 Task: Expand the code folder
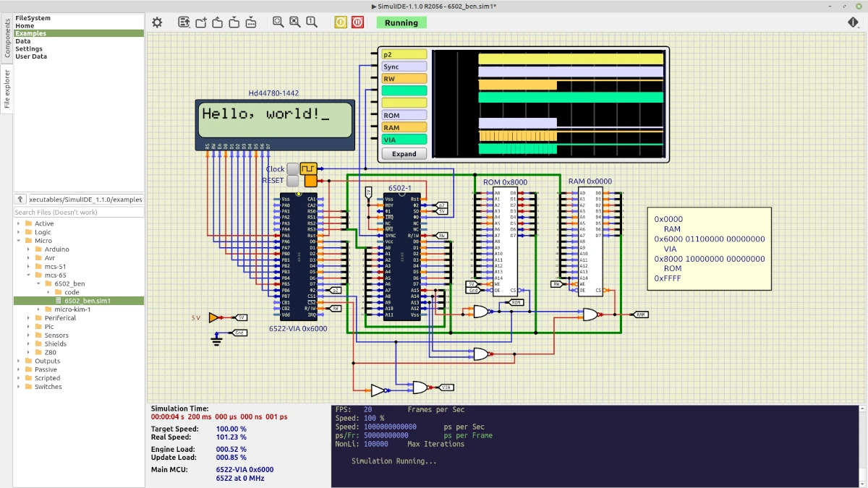(x=48, y=292)
